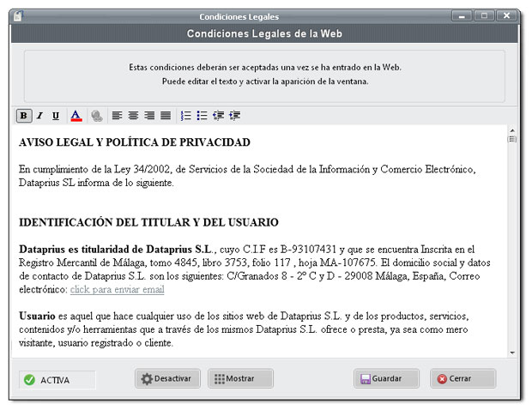Decrease paragraph indent

(218, 116)
